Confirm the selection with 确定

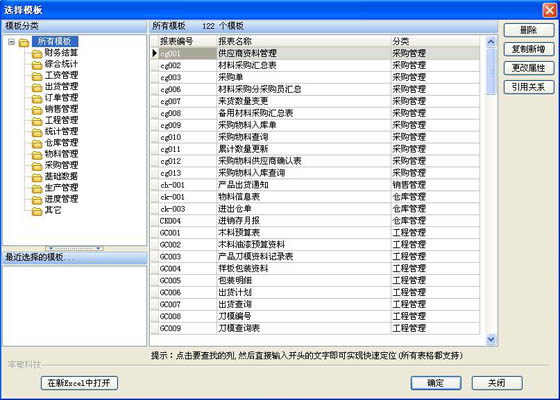pos(436,383)
